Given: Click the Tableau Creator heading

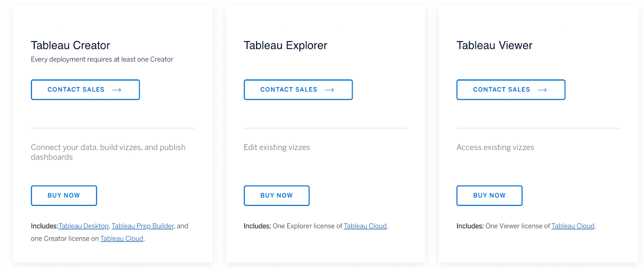Looking at the screenshot, I should [x=70, y=46].
